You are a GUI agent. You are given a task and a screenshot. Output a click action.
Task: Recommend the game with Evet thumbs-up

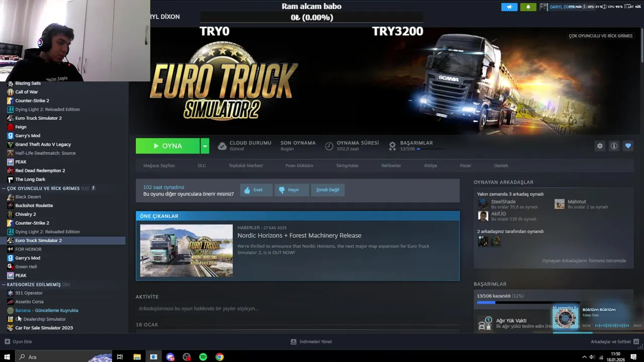(x=256, y=190)
